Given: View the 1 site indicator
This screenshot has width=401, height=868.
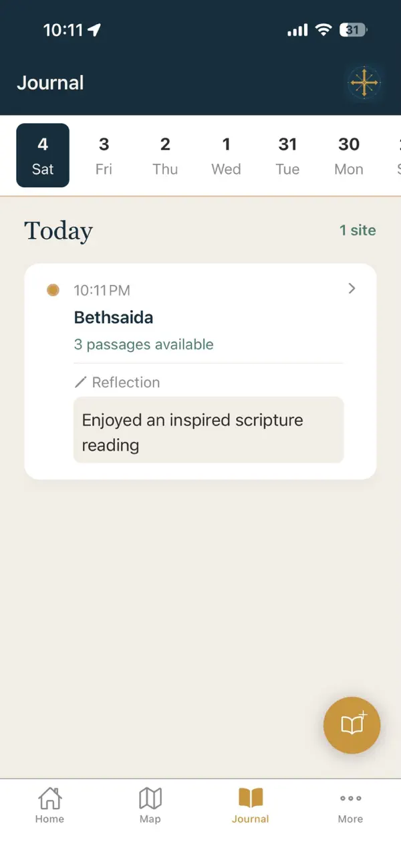Looking at the screenshot, I should (x=358, y=230).
